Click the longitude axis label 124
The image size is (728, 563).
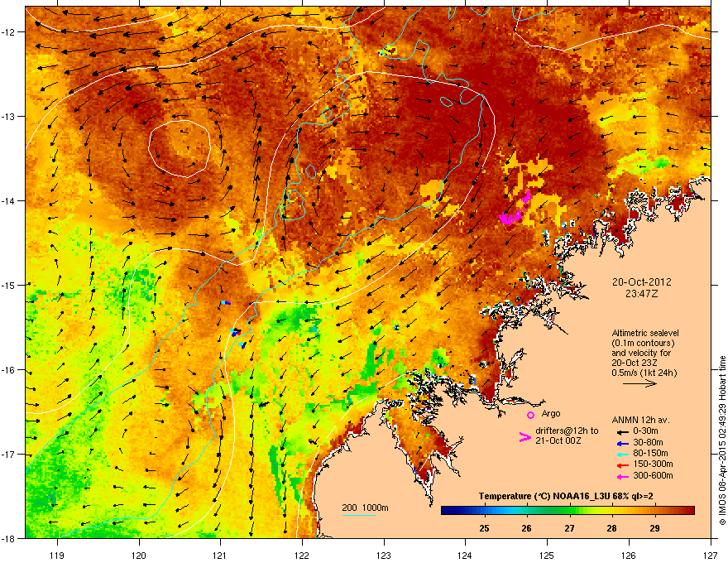[465, 555]
